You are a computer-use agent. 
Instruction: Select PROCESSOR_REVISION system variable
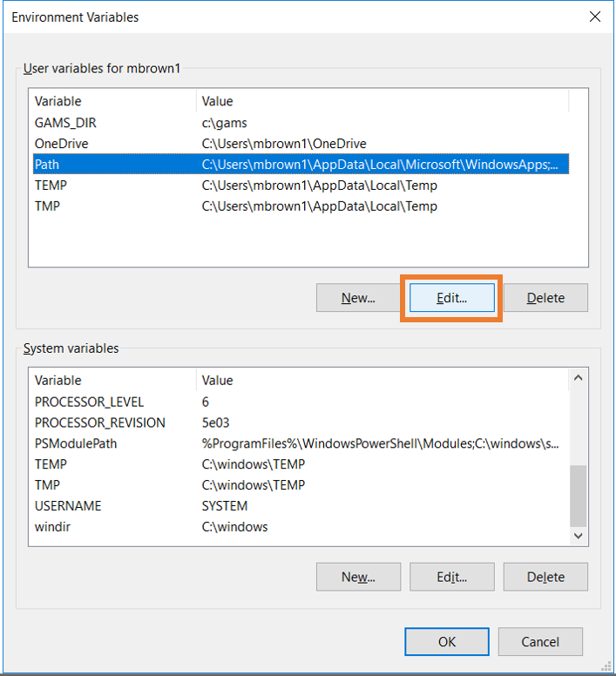click(99, 422)
